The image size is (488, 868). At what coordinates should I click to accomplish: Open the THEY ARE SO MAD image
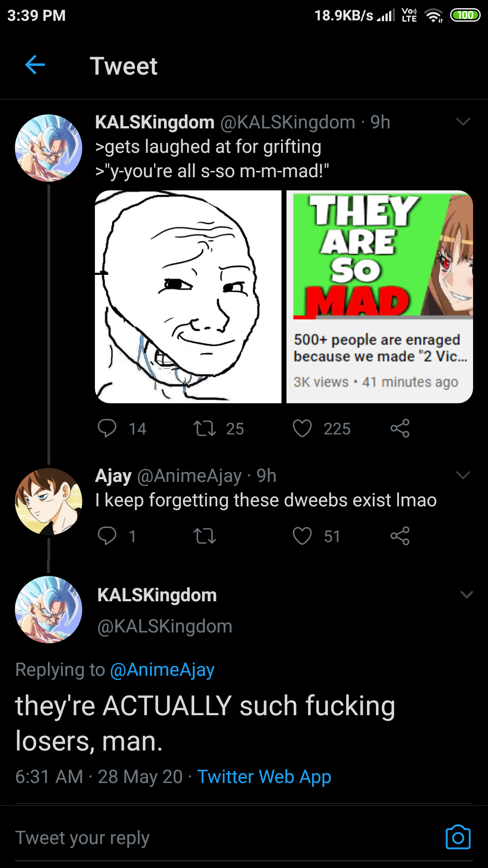click(380, 297)
